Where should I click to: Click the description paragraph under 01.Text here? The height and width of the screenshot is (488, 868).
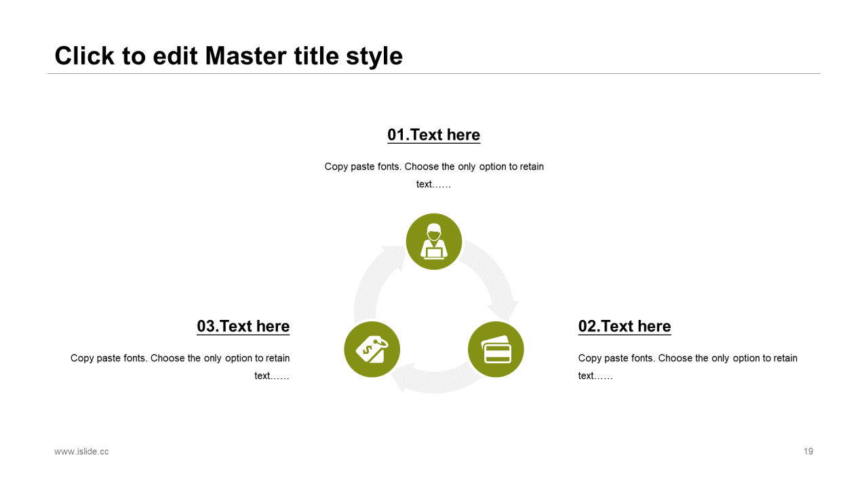434,175
